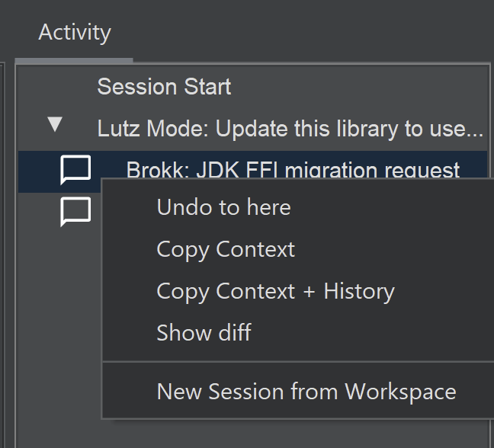
Task: Start New Session from Workspace
Action: 306,392
